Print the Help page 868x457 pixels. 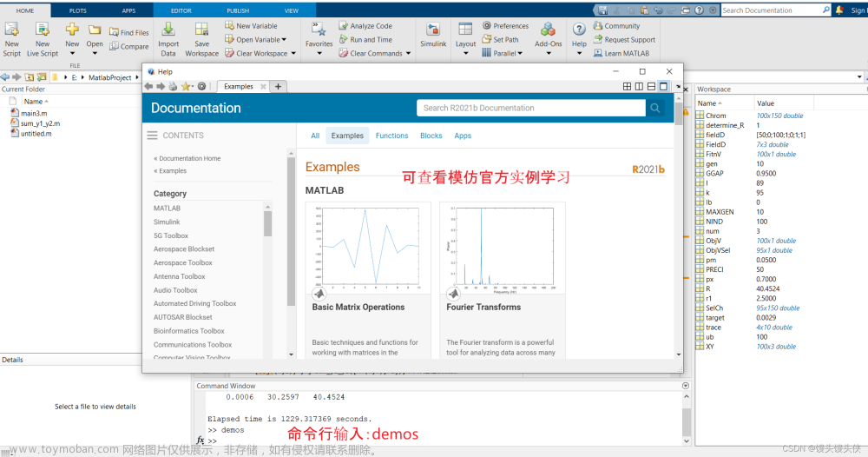tap(174, 86)
